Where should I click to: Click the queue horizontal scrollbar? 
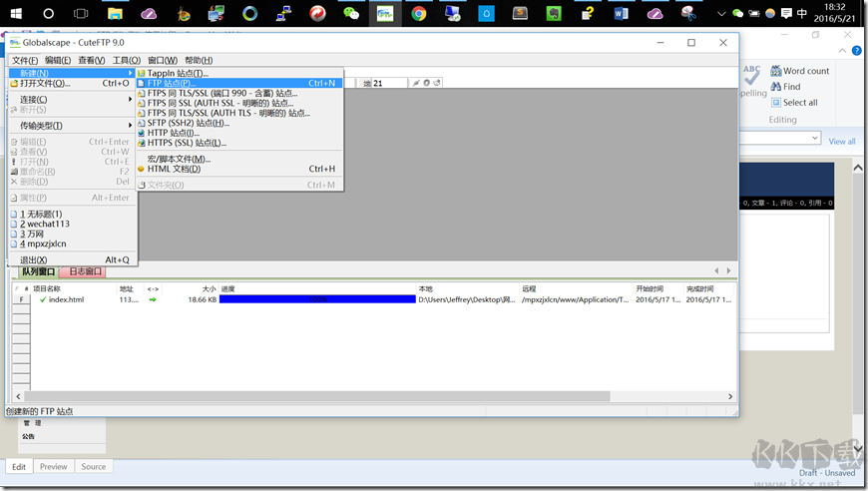click(x=317, y=396)
